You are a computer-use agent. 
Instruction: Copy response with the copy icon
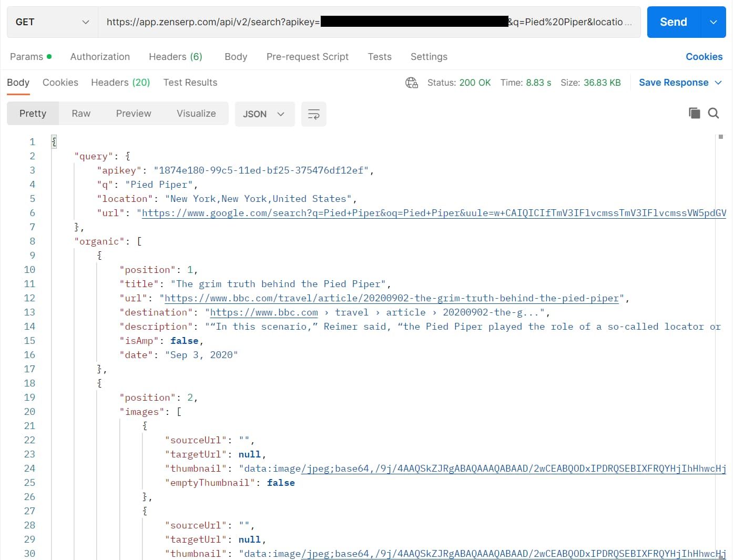[694, 113]
